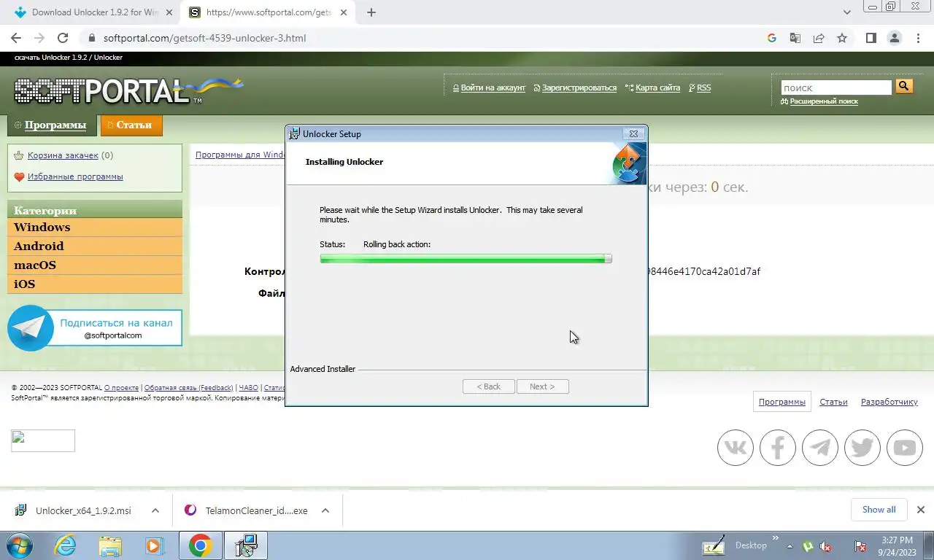Screen dimensions: 934x560
Task: Open options arrow for TelamonCleaner download
Action: (325, 510)
